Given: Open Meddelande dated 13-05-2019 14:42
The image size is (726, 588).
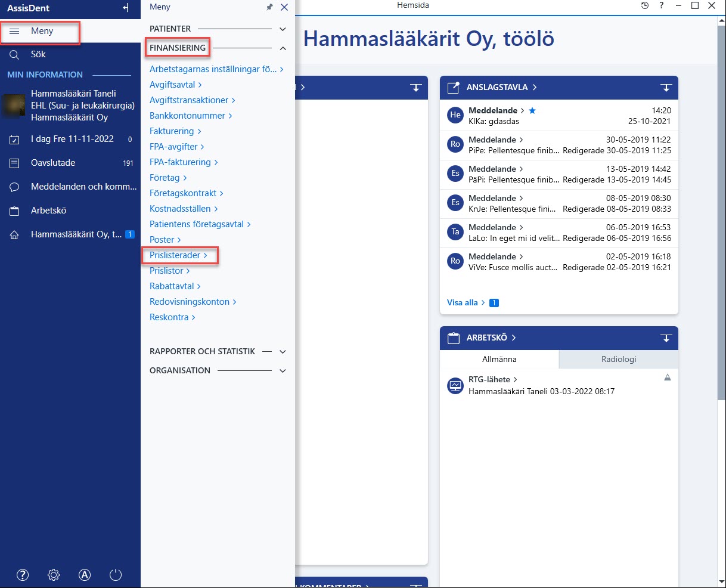Looking at the screenshot, I should click(559, 174).
